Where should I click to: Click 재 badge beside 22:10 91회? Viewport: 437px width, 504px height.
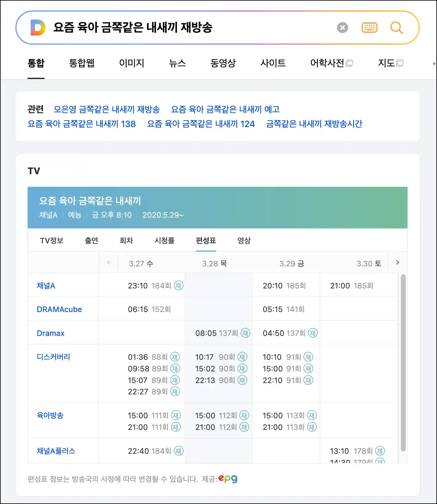pos(308,380)
